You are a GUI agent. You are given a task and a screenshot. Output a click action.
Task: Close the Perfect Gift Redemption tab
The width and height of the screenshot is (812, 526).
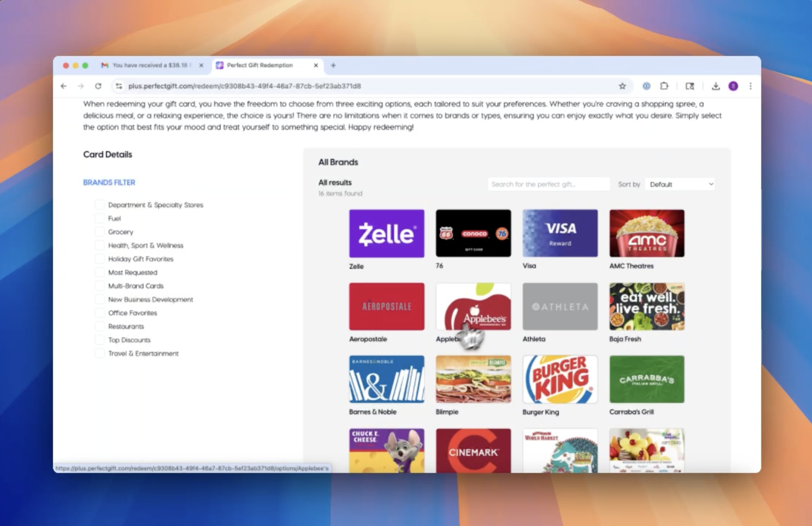coord(316,65)
